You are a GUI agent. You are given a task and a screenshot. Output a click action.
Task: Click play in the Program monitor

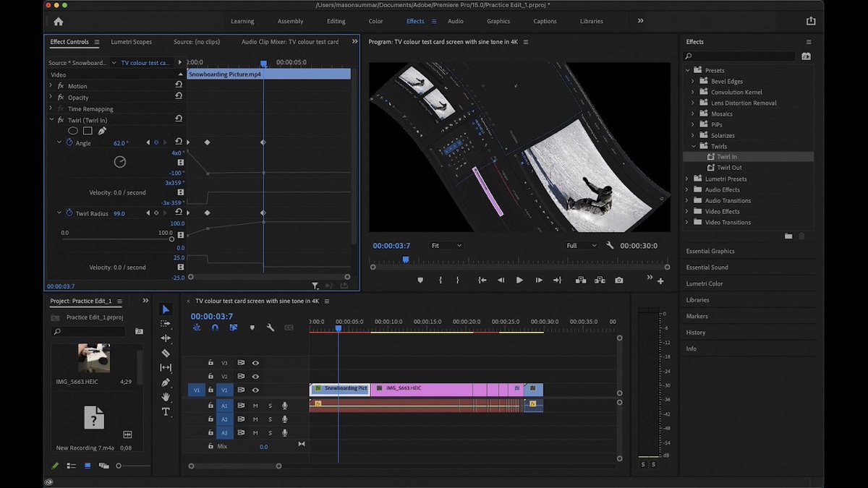(x=519, y=281)
